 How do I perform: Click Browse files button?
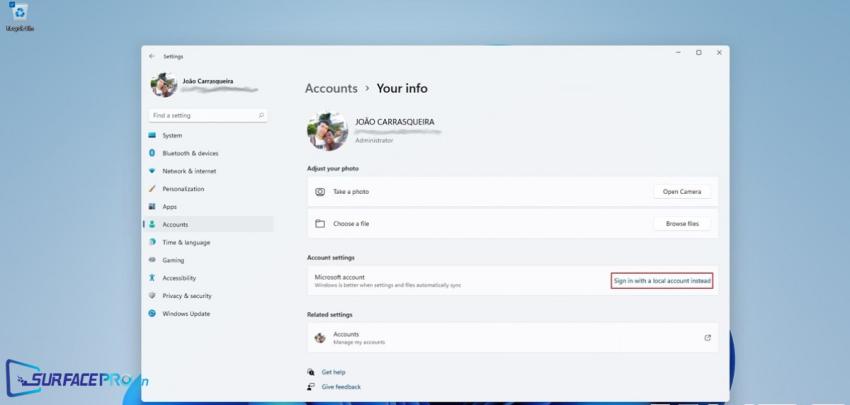click(682, 224)
